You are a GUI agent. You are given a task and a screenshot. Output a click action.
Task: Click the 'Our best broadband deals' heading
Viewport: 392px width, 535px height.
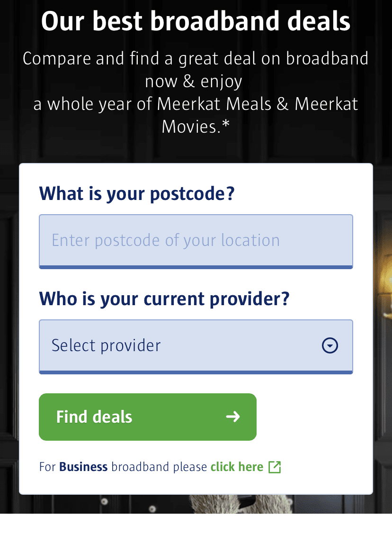[x=196, y=21]
